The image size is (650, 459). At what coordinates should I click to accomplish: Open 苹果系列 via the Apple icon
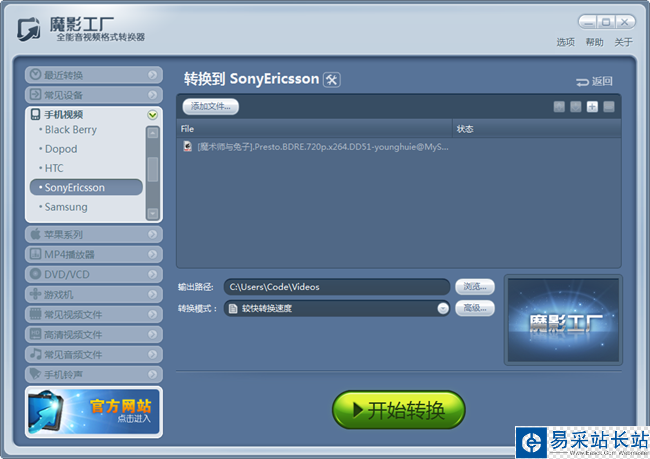click(x=36, y=234)
